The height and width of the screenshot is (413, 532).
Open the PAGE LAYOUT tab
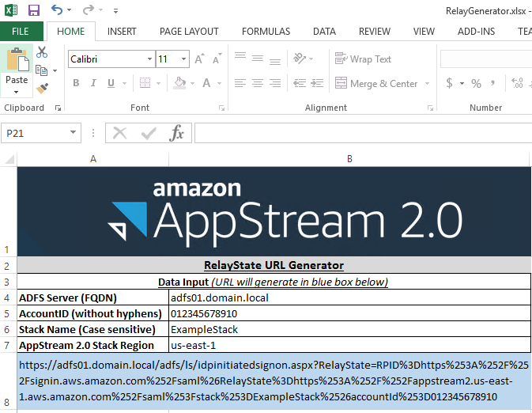click(x=189, y=31)
